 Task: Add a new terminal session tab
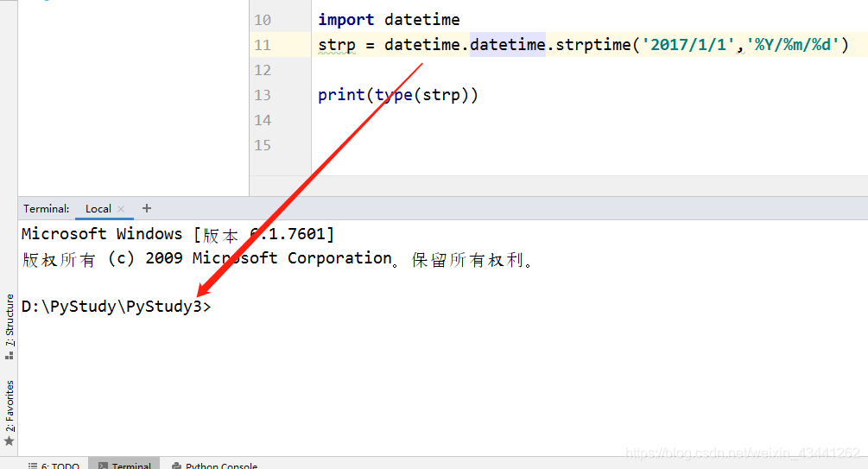point(146,208)
